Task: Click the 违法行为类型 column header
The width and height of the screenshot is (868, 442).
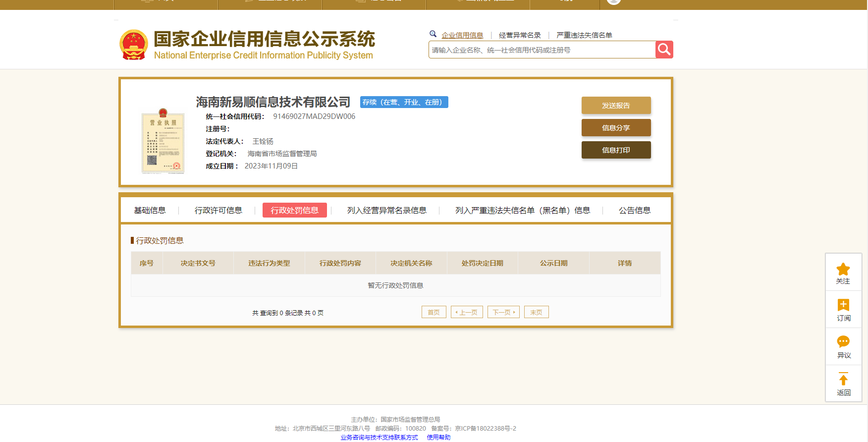Action: (x=269, y=263)
